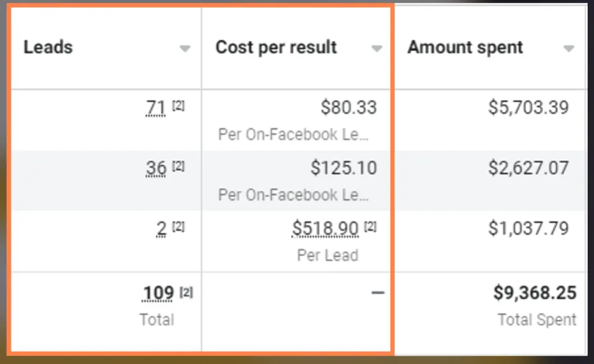
Task: Click the 109 total leads value
Action: tap(158, 294)
